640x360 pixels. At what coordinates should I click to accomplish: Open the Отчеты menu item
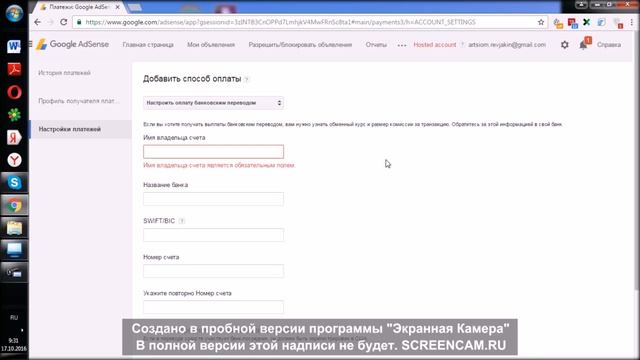376,44
